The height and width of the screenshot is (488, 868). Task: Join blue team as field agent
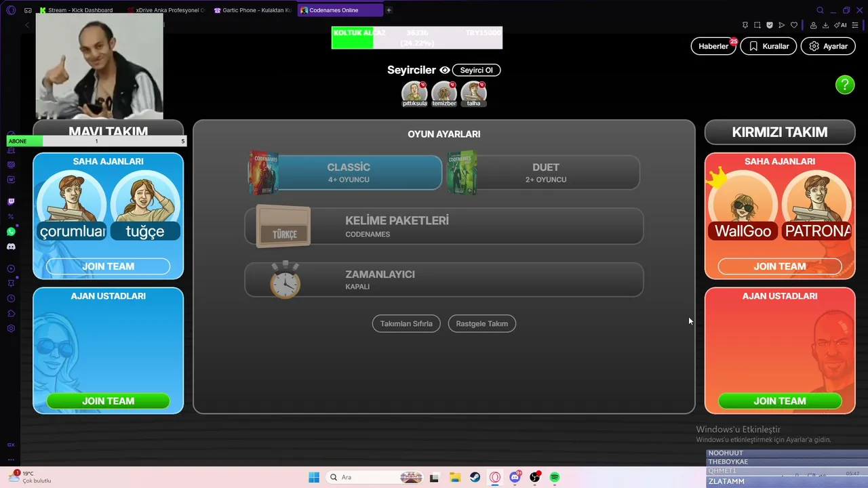coord(108,266)
